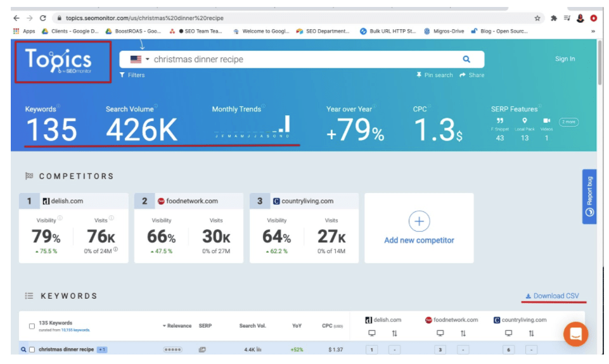Show more bookmarks with double chevron
Viewport: 609px width, 364px height.
[593, 32]
